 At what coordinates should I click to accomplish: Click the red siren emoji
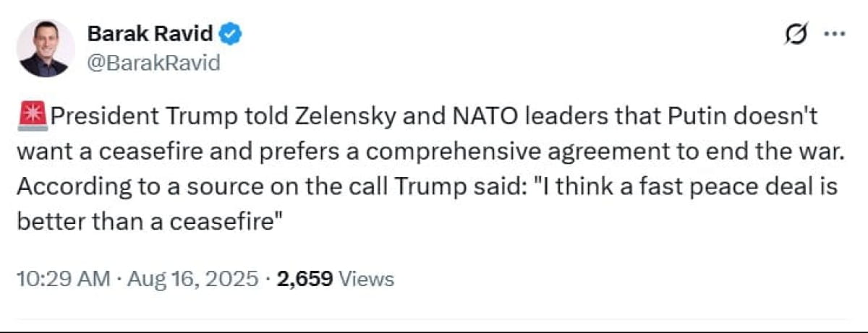tap(31, 117)
